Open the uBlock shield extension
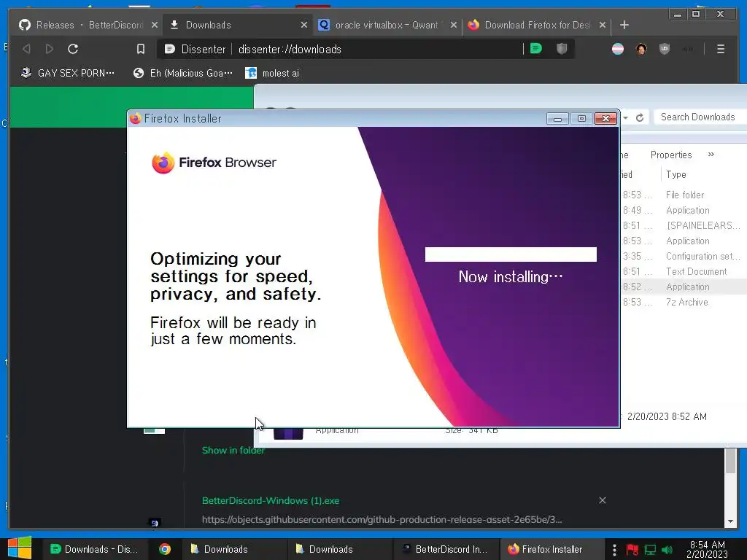Image resolution: width=747 pixels, height=560 pixels. [x=665, y=49]
